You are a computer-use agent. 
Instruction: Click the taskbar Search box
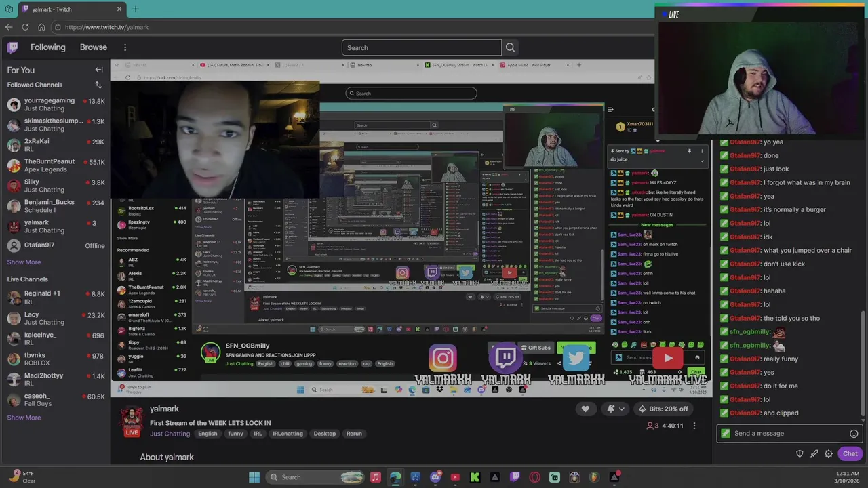click(x=315, y=477)
